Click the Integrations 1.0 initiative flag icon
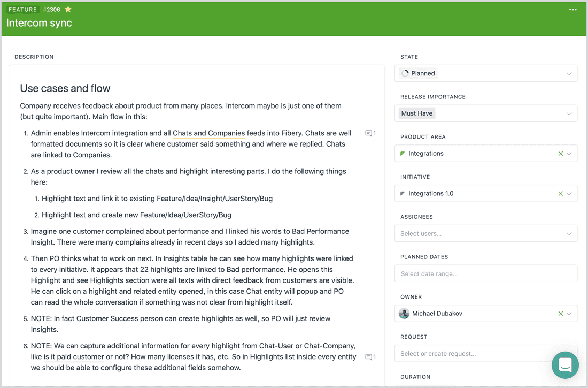This screenshot has height=388, width=588. tap(402, 193)
